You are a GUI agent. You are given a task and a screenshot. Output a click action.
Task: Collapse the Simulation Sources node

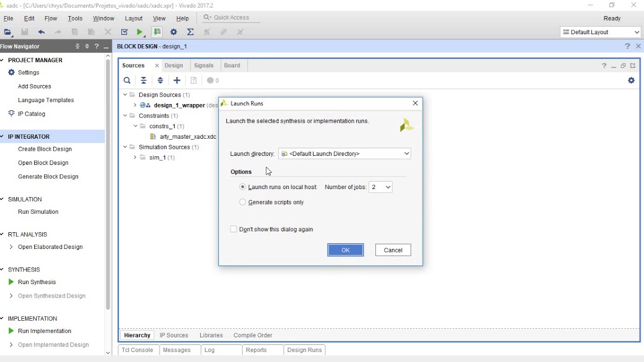tap(125, 147)
